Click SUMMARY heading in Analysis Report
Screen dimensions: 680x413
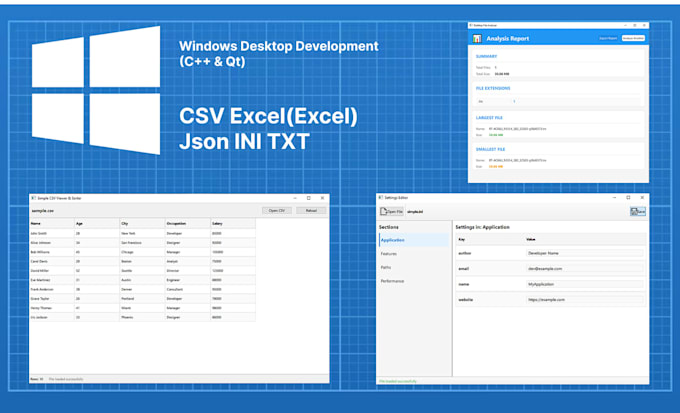click(x=486, y=56)
